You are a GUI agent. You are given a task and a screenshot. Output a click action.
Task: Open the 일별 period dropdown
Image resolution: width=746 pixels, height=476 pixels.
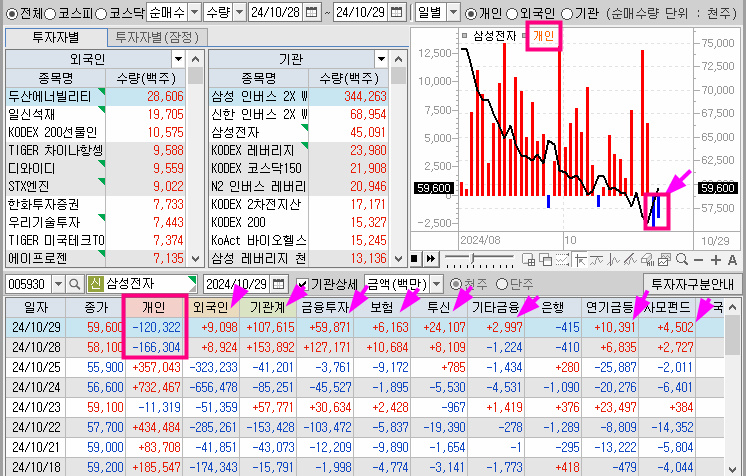pyautogui.click(x=454, y=12)
